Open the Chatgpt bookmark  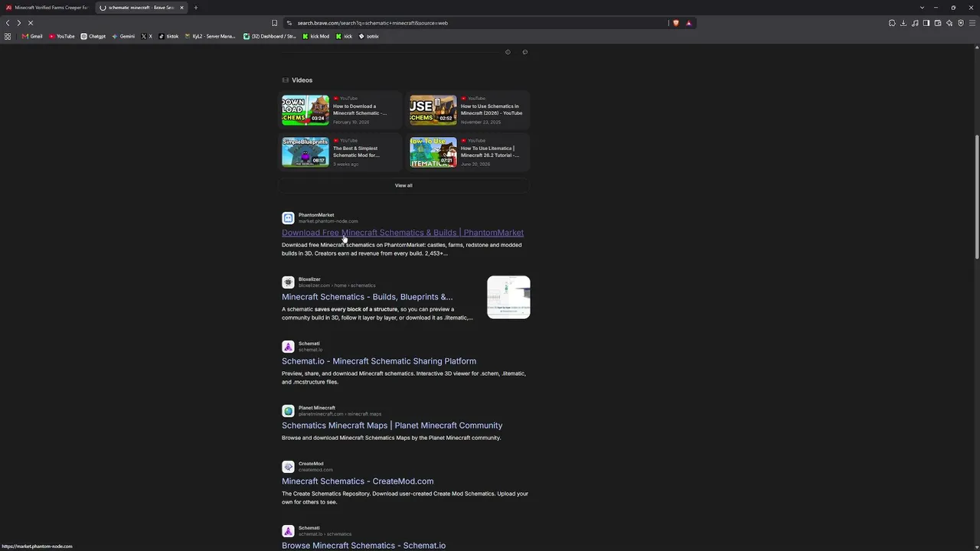(93, 36)
